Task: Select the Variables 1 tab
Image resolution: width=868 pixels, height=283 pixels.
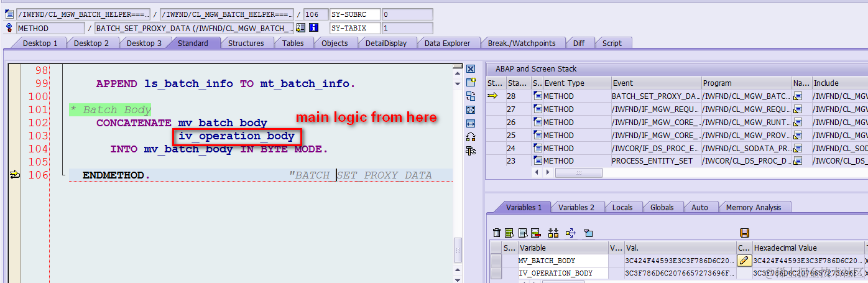Action: [524, 207]
